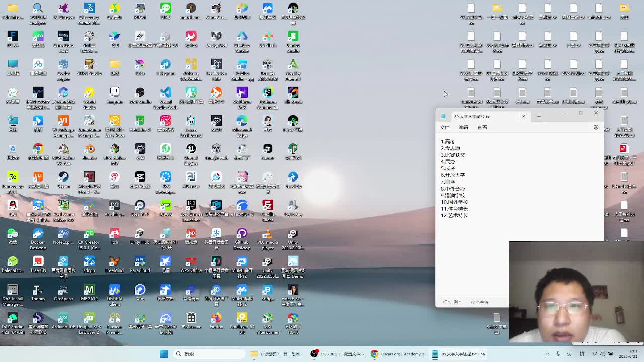Open the Blender desktop shortcut
Image resolution: width=644 pixels, height=362 pixels.
tap(89, 149)
